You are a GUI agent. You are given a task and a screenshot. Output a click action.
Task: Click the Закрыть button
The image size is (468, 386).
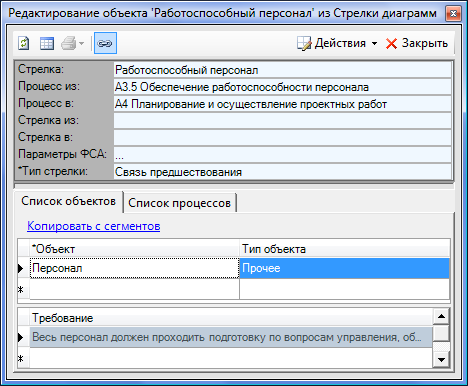[x=417, y=43]
